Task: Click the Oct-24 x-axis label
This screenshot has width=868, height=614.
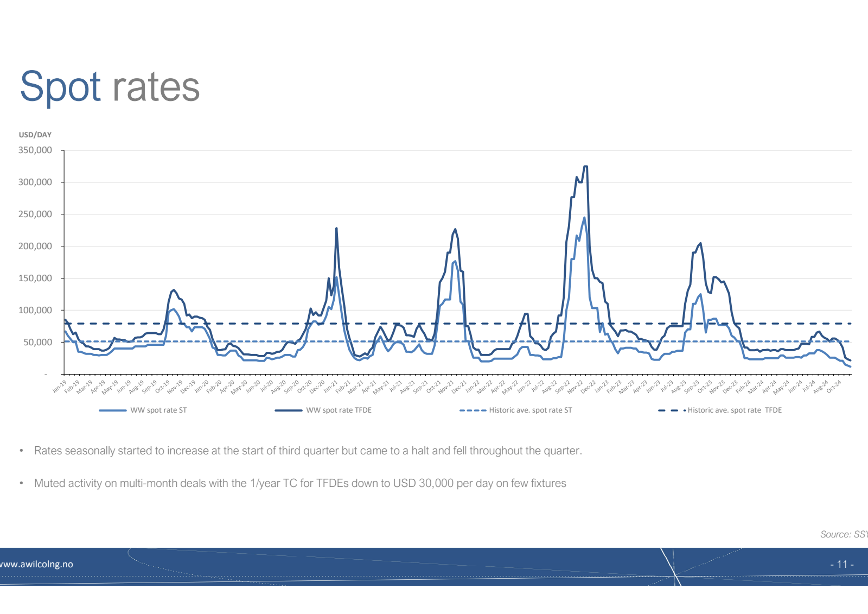Action: click(x=833, y=387)
